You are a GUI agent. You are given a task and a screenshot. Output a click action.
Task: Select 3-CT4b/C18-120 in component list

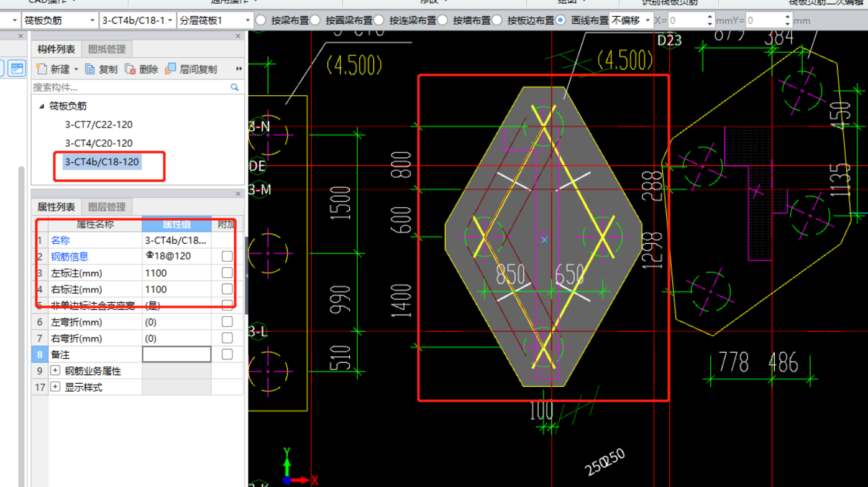(x=102, y=162)
